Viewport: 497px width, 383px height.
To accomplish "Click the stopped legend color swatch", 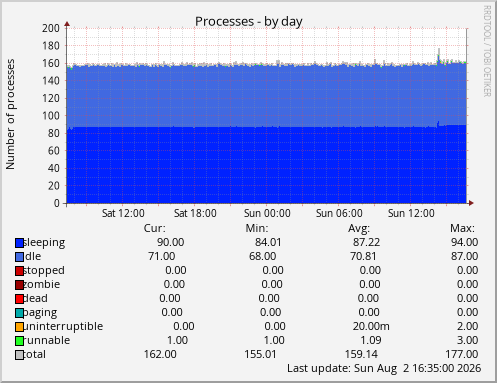I will [x=19, y=271].
